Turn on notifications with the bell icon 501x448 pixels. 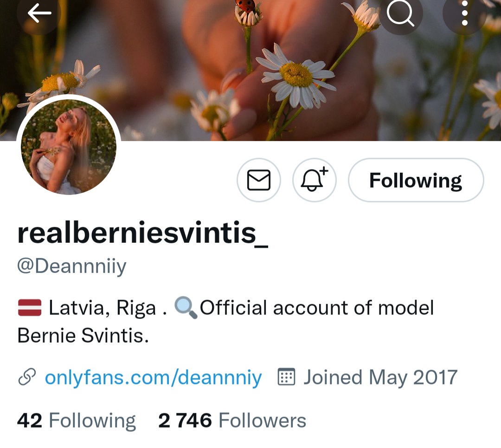314,180
